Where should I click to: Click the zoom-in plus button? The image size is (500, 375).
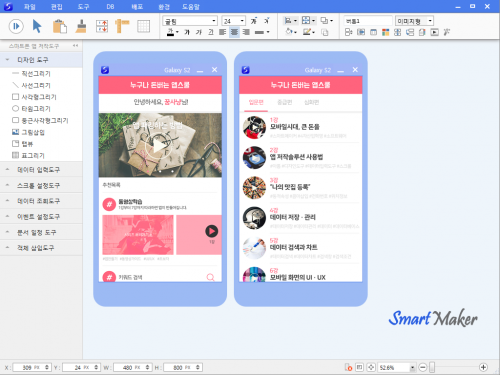click(x=483, y=367)
